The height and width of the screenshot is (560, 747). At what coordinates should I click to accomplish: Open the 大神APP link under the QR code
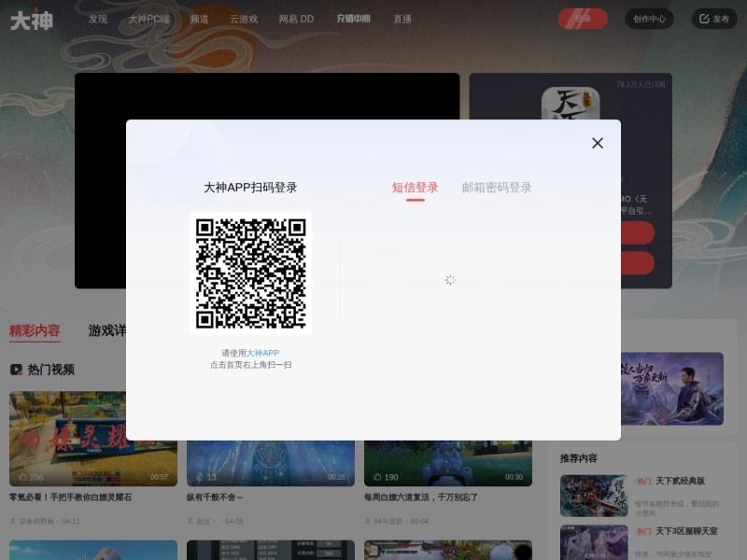[263, 353]
